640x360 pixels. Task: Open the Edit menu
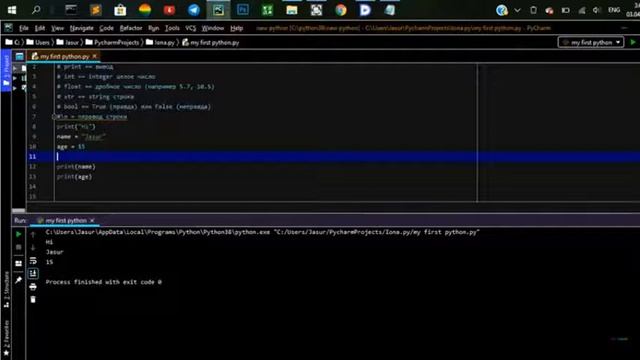coord(40,28)
